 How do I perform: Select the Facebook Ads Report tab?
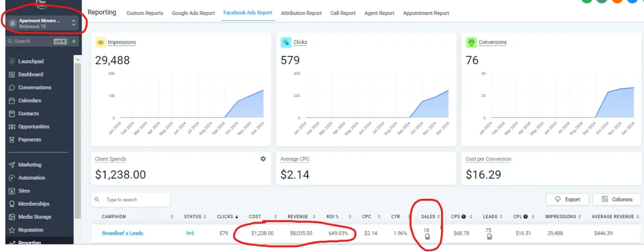click(x=247, y=13)
